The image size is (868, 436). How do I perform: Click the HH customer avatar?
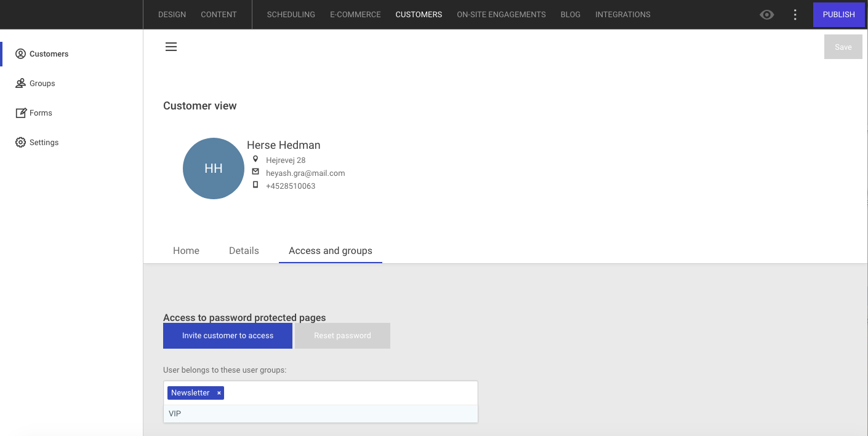pyautogui.click(x=213, y=168)
